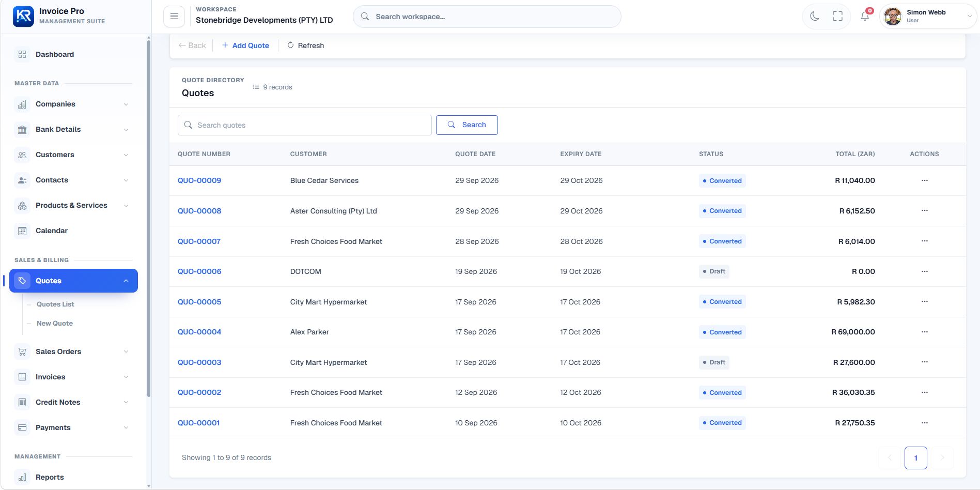Go to next page arrow
This screenshot has height=490, width=980.
coord(942,458)
